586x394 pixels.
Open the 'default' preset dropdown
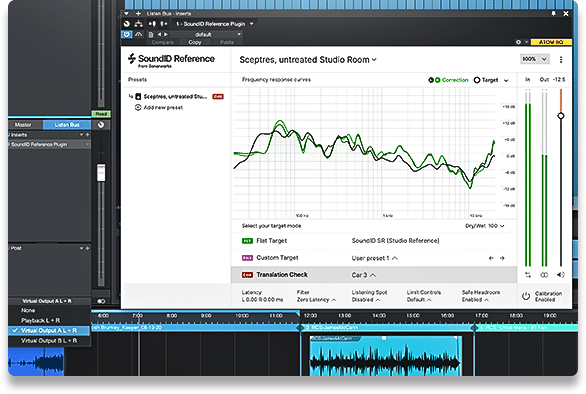point(206,34)
